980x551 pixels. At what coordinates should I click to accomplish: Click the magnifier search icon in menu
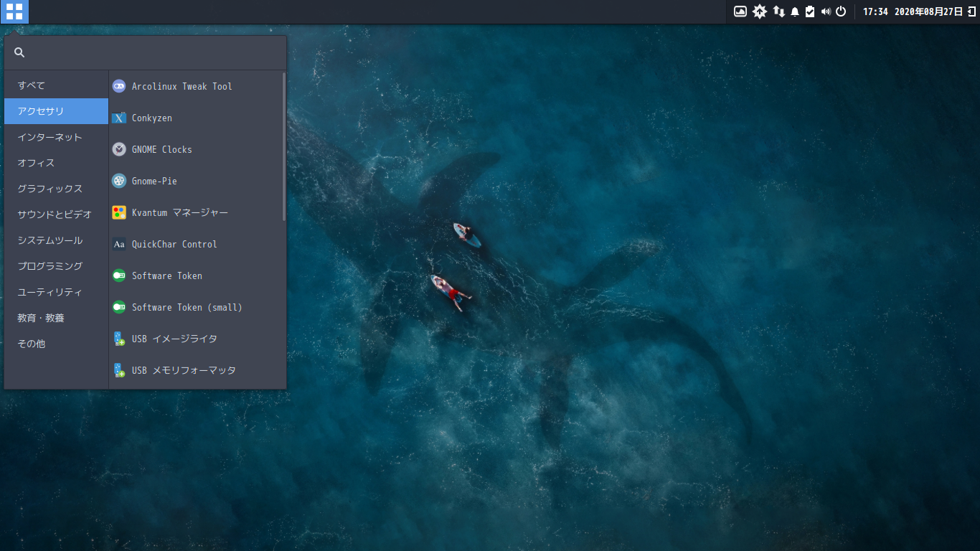click(19, 52)
